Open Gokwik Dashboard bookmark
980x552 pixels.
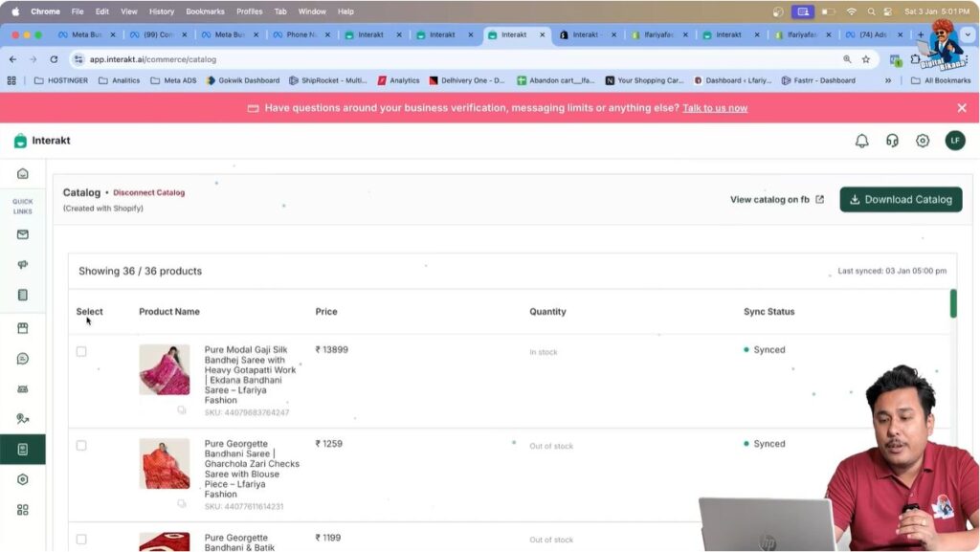242,80
